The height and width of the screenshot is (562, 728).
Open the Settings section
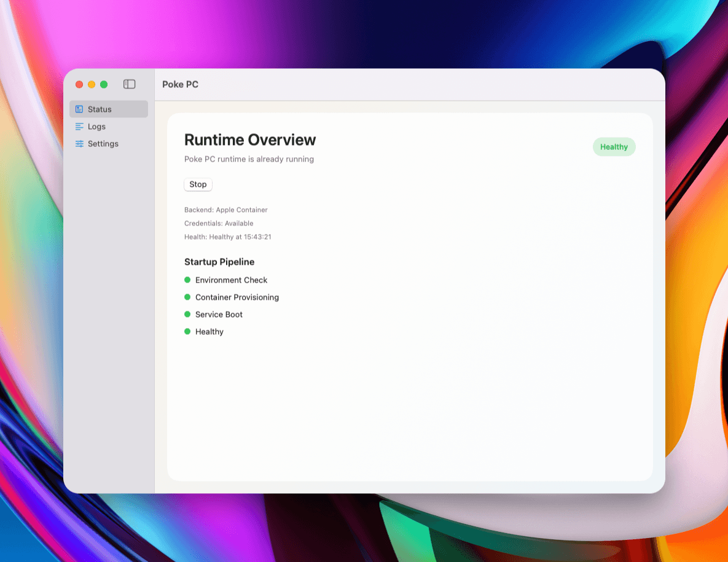(x=109, y=143)
